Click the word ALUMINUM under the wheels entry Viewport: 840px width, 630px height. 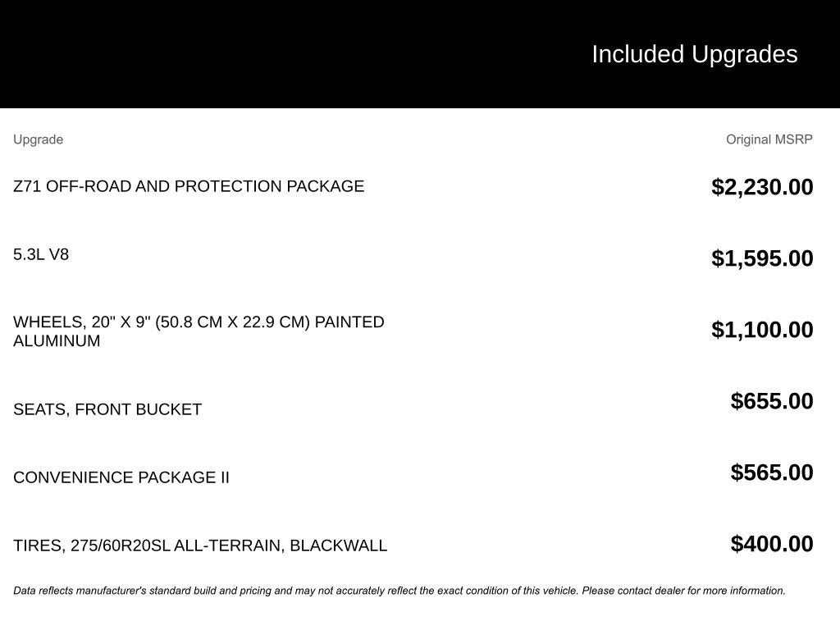pos(57,341)
